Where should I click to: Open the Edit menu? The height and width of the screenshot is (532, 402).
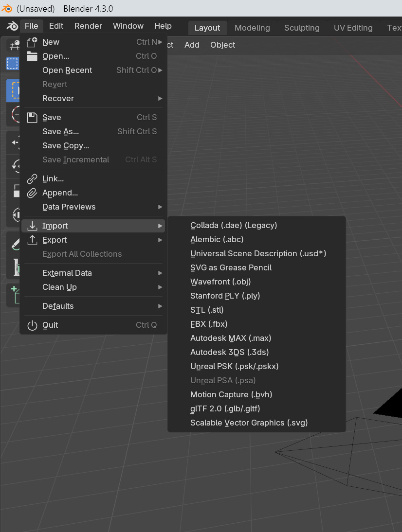point(56,26)
